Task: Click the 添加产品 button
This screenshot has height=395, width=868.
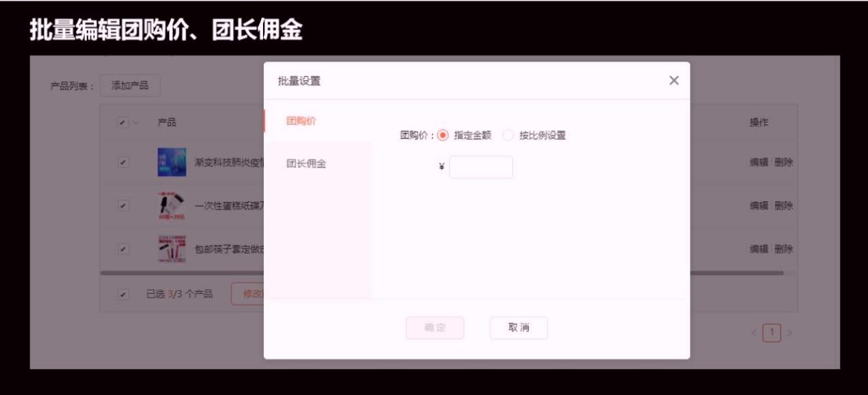Action: (130, 86)
